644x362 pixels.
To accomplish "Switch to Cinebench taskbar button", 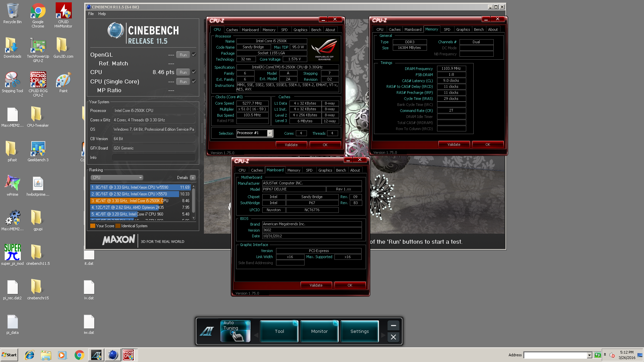I will 113,355.
